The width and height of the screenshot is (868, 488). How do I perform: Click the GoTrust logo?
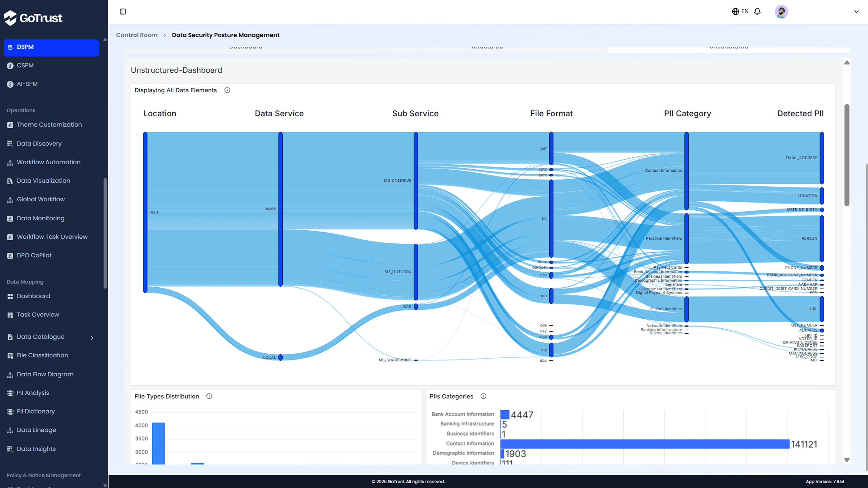[x=33, y=17]
